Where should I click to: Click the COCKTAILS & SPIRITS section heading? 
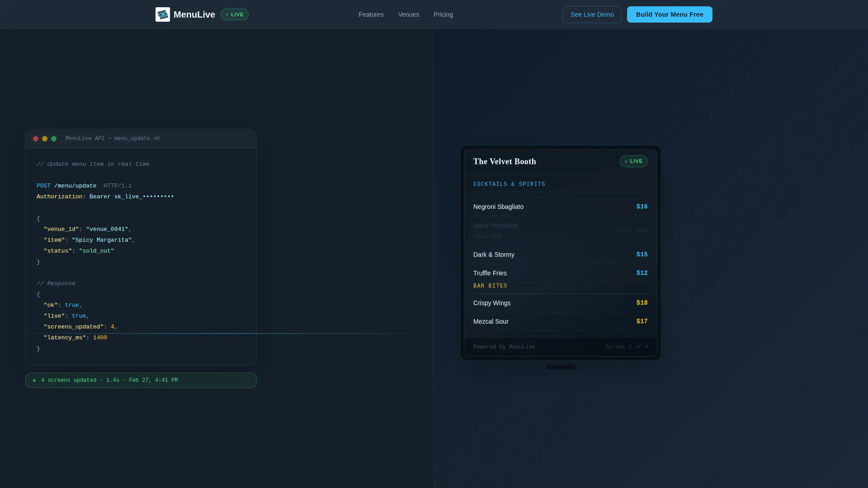coord(509,184)
